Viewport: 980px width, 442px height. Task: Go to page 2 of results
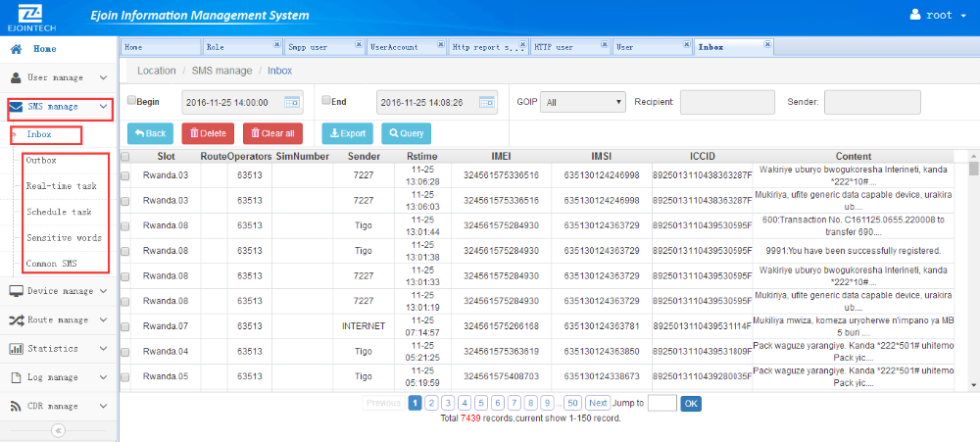tap(431, 403)
